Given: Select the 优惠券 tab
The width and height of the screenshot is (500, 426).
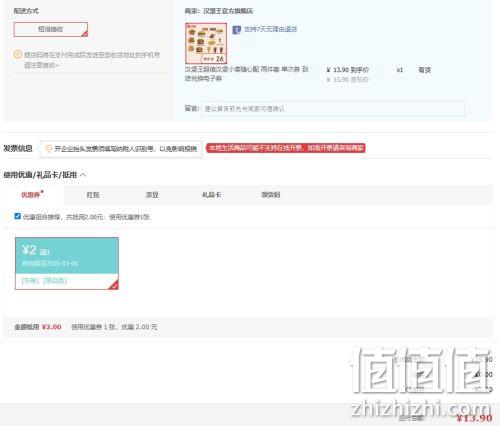Looking at the screenshot, I should [31, 195].
